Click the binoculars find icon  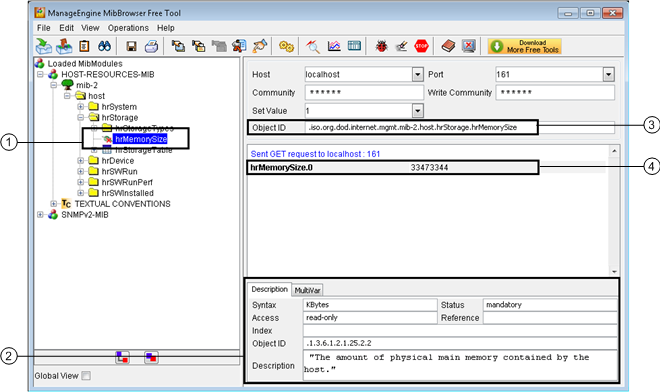coord(104,46)
